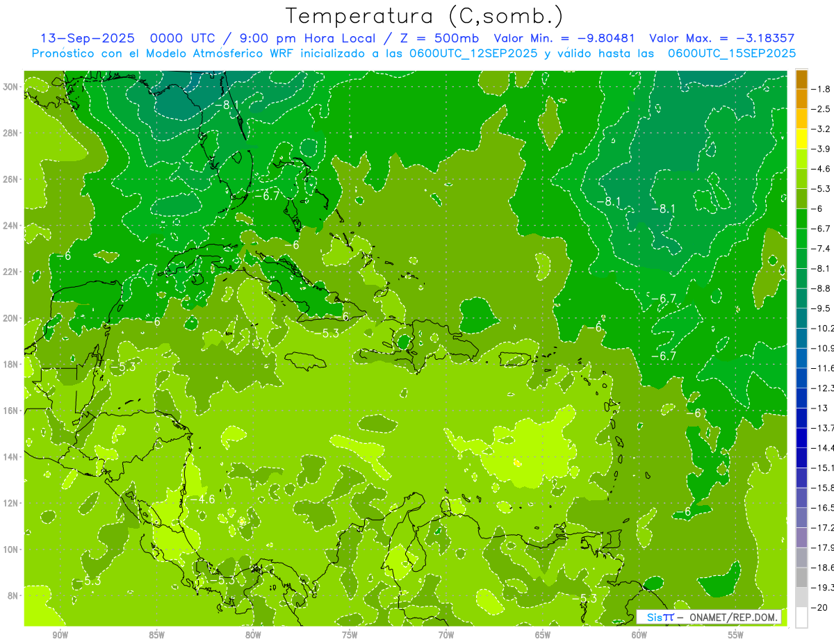Image resolution: width=834 pixels, height=644 pixels.
Task: Click the '-20' color scale label
Action: click(819, 608)
